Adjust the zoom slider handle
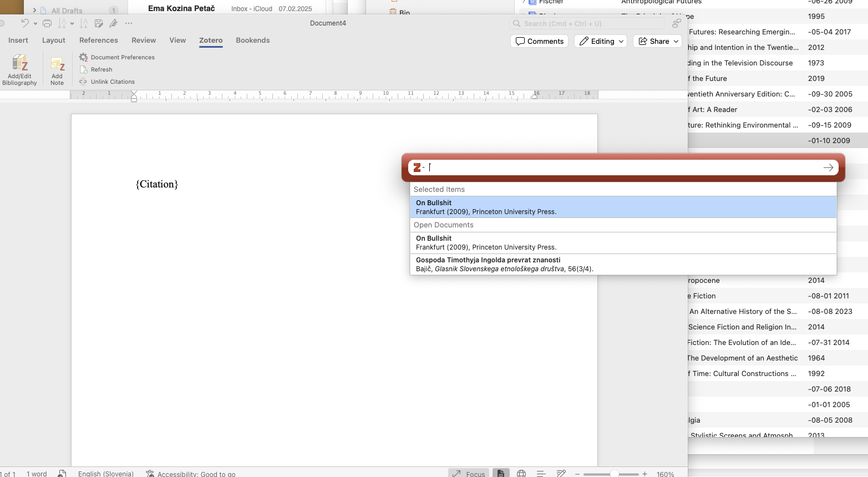868x477 pixels. 614,474
